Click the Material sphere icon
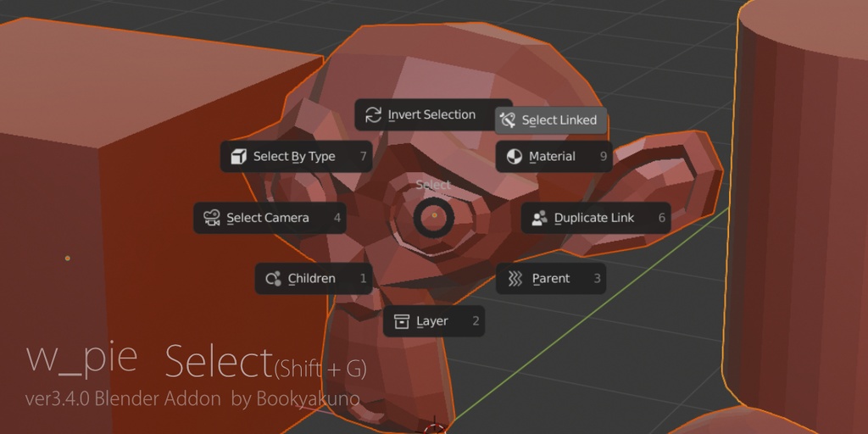868x434 pixels. (515, 157)
